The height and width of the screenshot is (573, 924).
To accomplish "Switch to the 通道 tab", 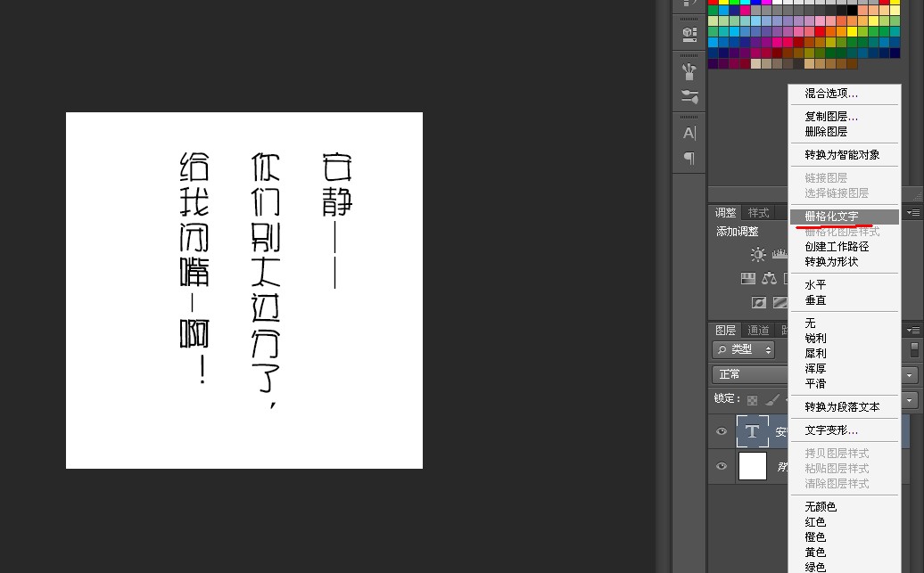I will click(758, 331).
